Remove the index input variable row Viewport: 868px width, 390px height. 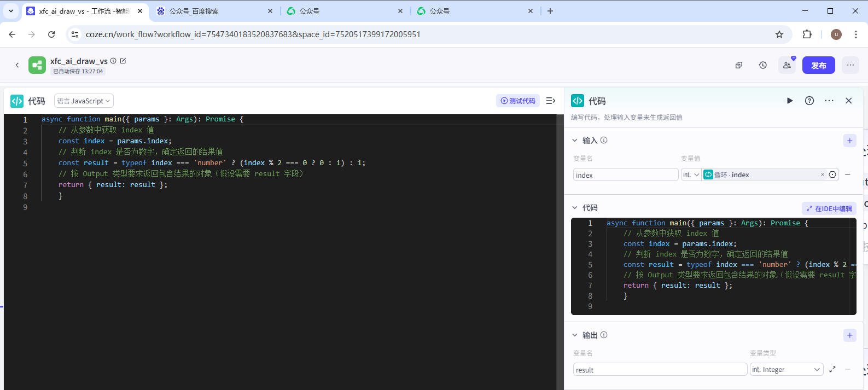tap(848, 174)
